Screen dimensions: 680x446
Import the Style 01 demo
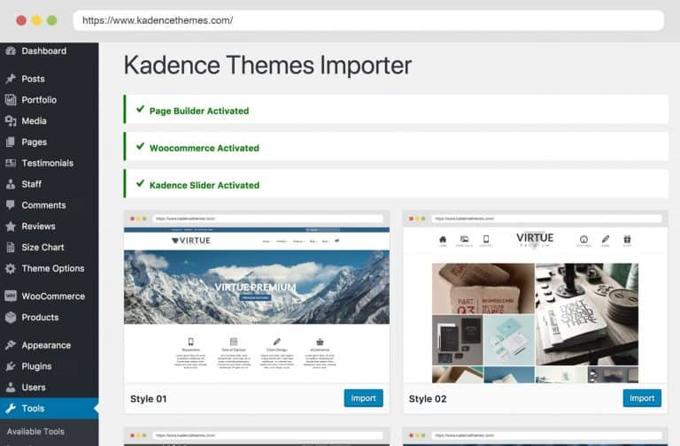pyautogui.click(x=363, y=398)
